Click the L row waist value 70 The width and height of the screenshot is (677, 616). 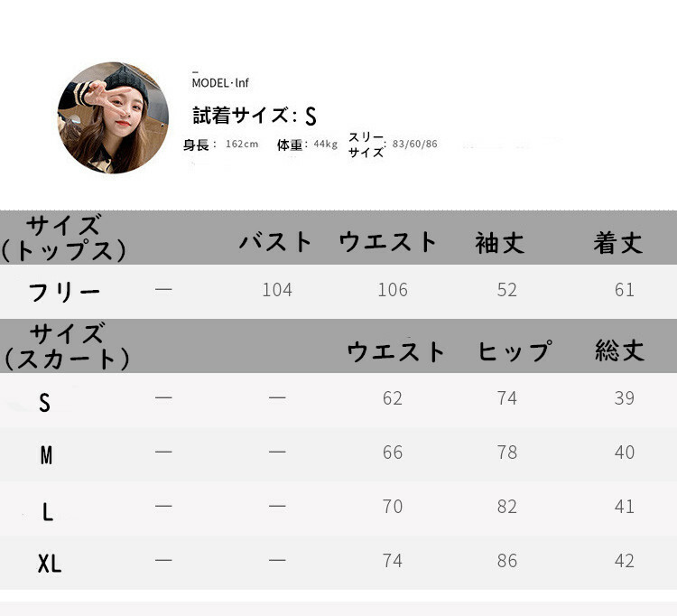click(x=393, y=507)
